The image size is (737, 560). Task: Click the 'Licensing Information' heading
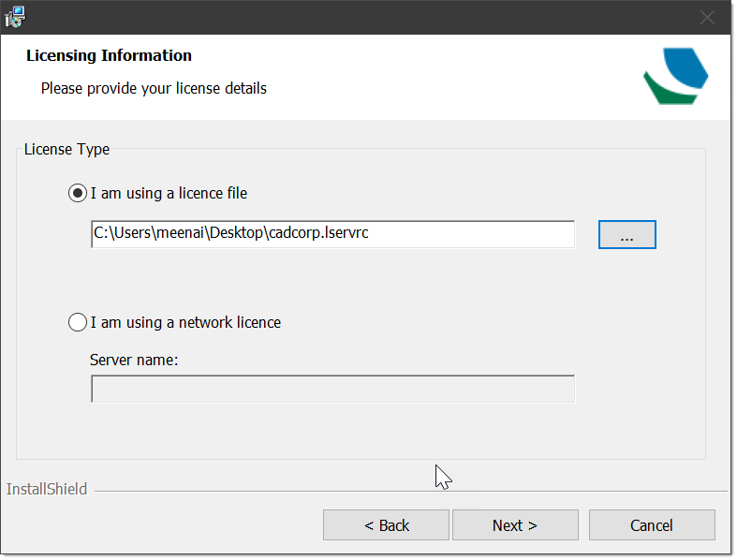[x=109, y=55]
